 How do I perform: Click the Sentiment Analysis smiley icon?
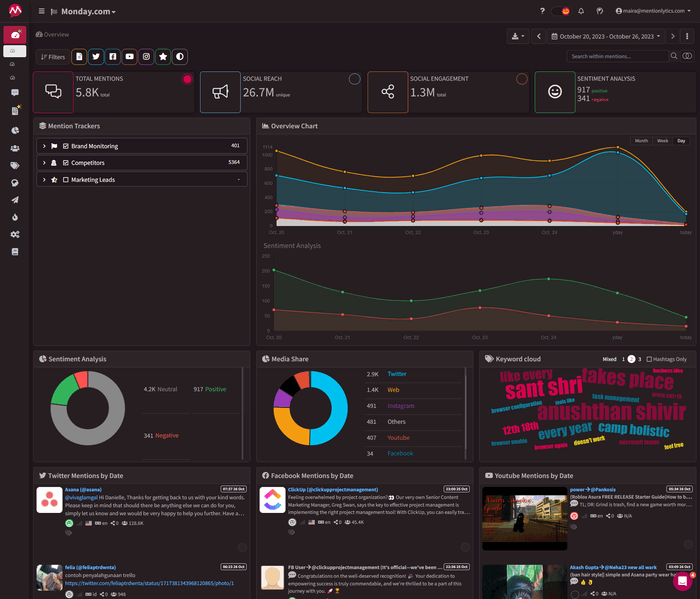pyautogui.click(x=555, y=92)
